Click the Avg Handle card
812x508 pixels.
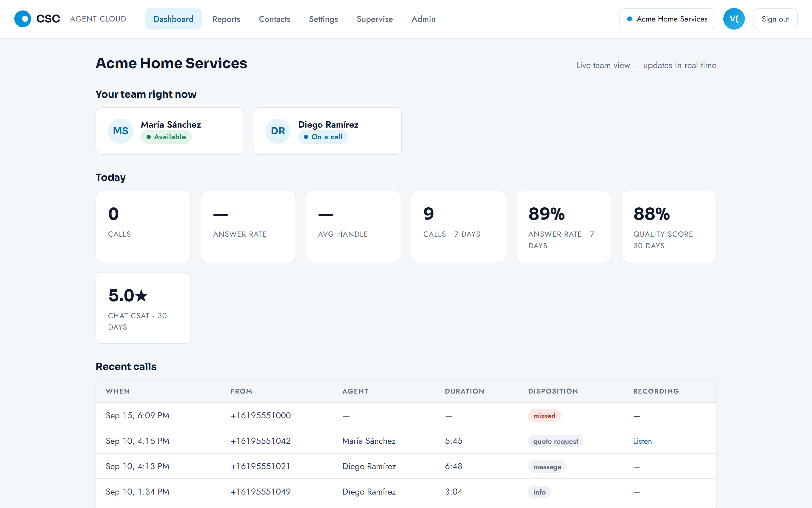(353, 227)
